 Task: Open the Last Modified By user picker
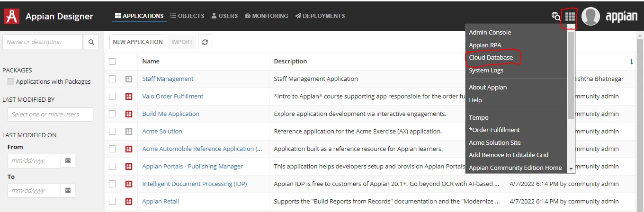pyautogui.click(x=50, y=115)
